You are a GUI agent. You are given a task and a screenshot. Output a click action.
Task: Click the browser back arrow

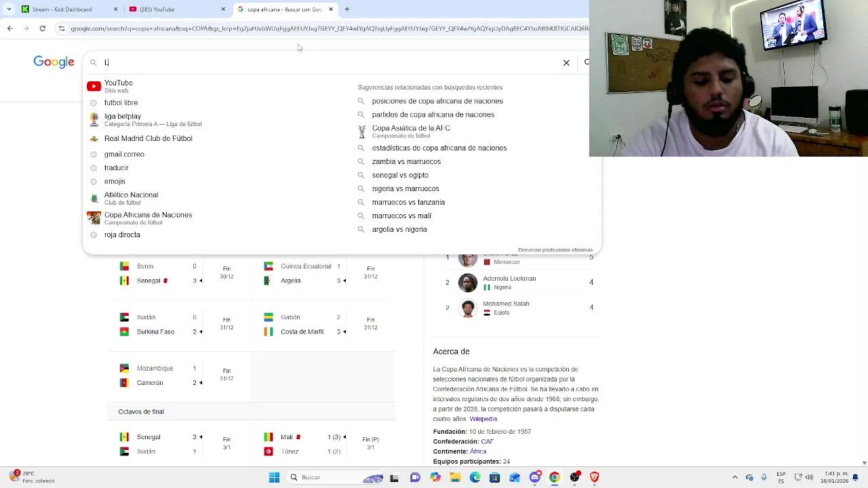click(x=9, y=28)
